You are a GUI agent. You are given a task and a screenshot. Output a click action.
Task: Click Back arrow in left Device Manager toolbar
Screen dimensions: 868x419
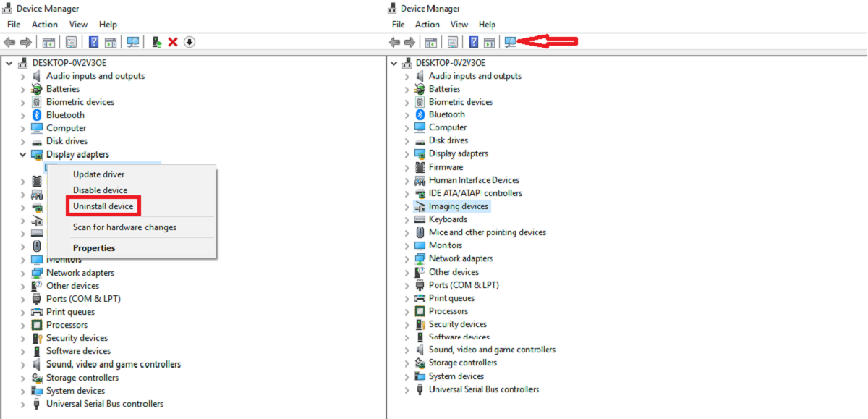click(9, 42)
